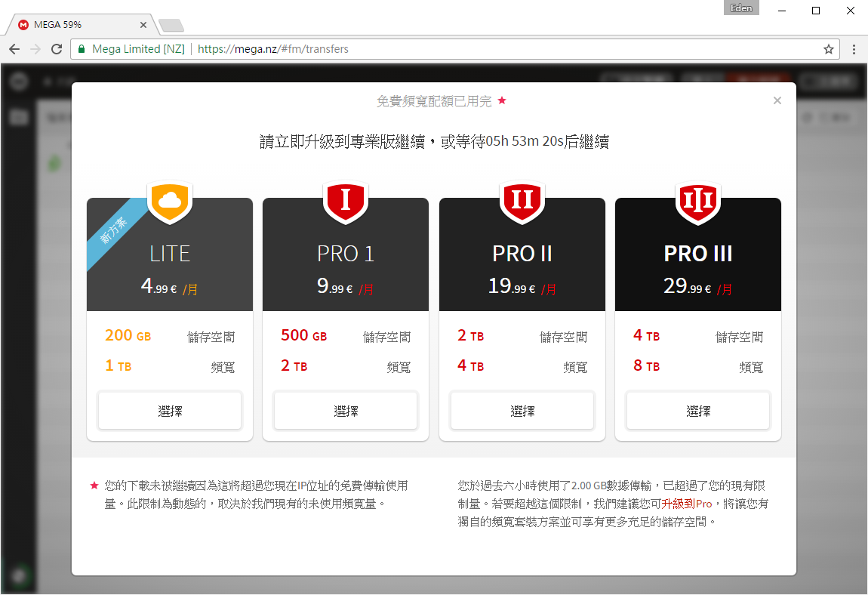This screenshot has width=868, height=595.
Task: Select the LITE plan button
Action: coord(170,411)
